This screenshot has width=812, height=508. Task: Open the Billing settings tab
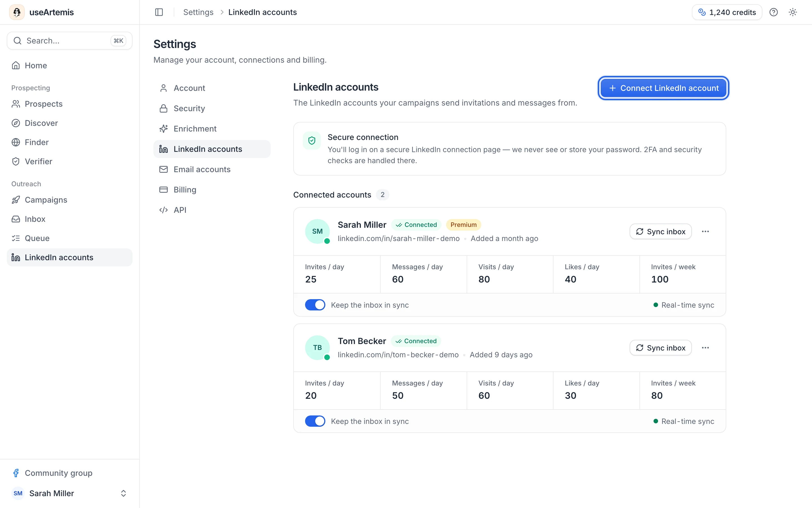tap(212, 189)
